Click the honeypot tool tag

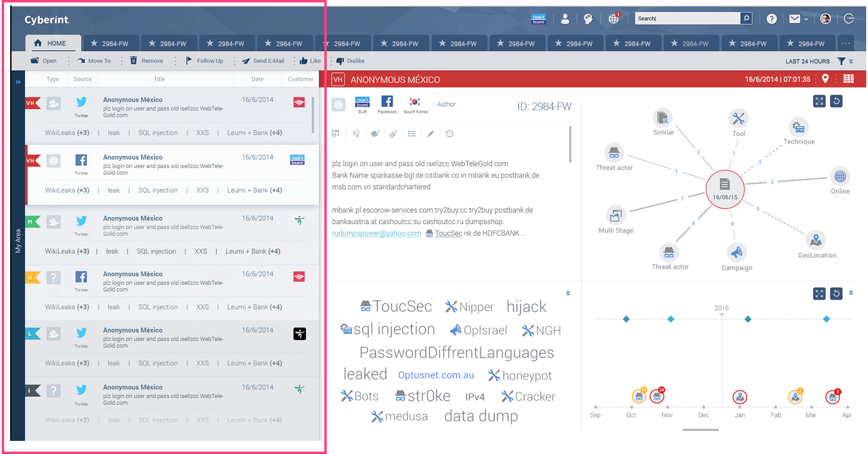click(x=520, y=375)
